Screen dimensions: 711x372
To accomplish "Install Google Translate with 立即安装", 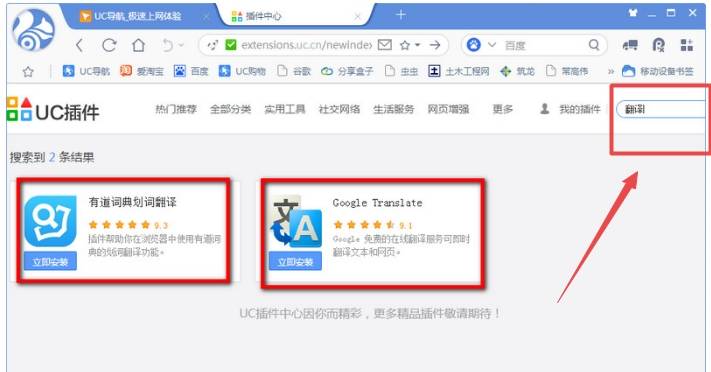I will click(x=295, y=261).
